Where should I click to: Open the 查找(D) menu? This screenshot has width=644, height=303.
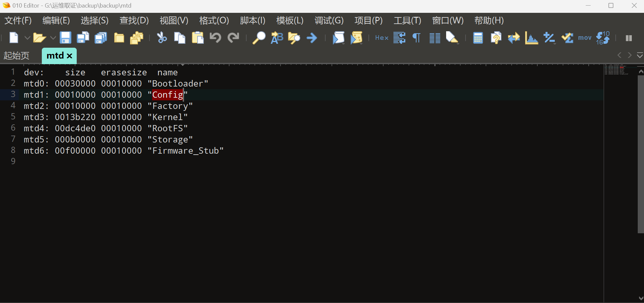point(134,20)
